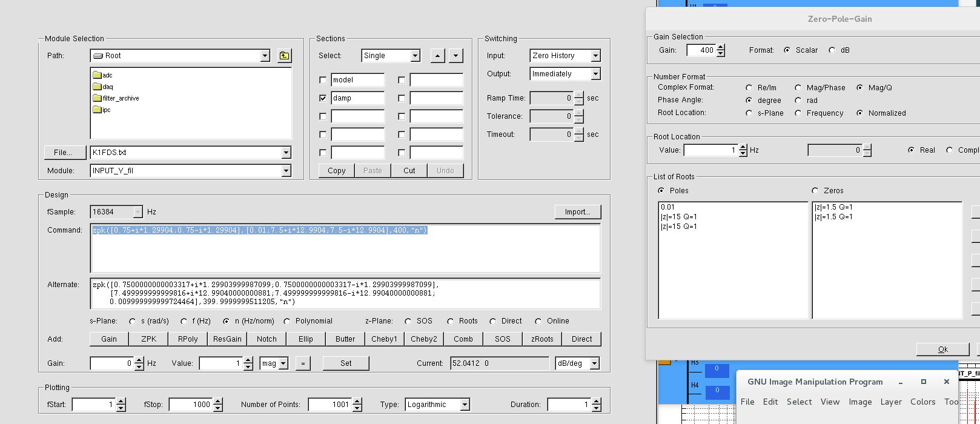Click the Copy sections button
This screenshot has width=980, height=424.
click(337, 171)
